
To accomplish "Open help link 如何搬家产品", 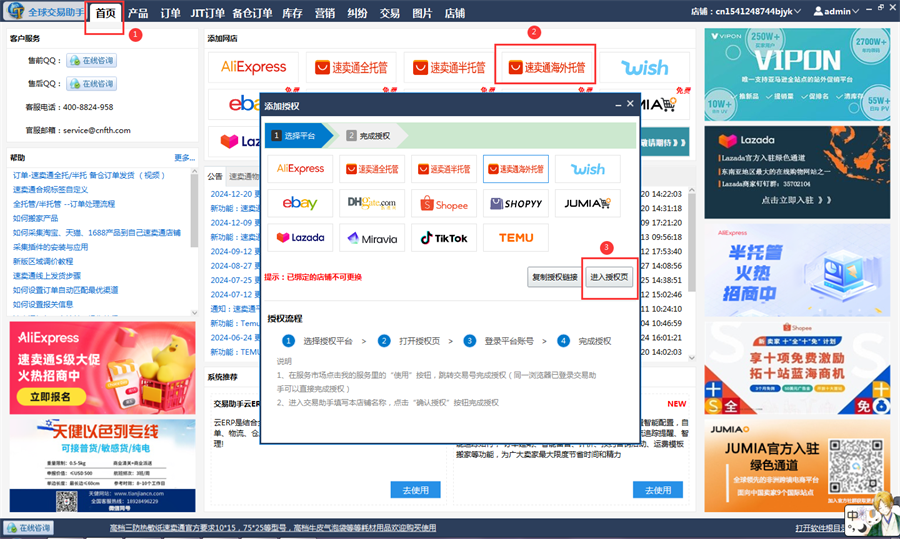I will 36,218.
